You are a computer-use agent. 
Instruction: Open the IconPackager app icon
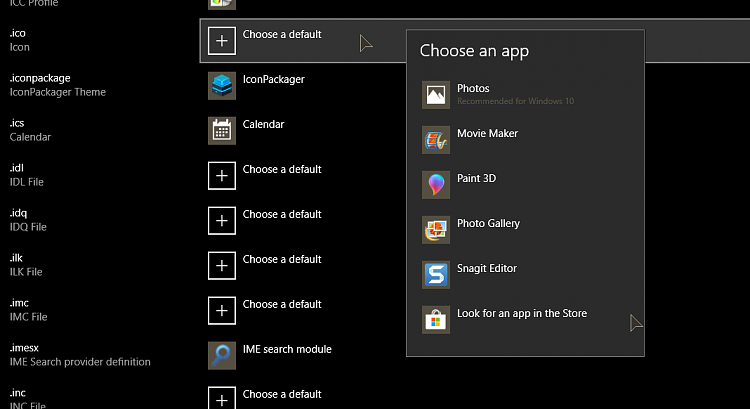coord(221,86)
